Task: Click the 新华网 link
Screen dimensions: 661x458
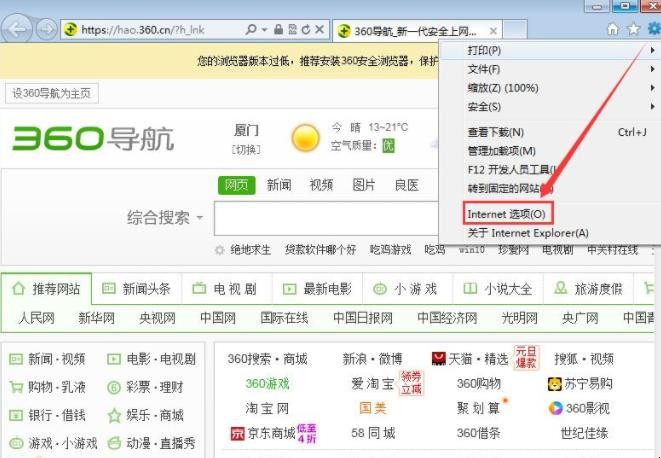Action: coord(97,318)
